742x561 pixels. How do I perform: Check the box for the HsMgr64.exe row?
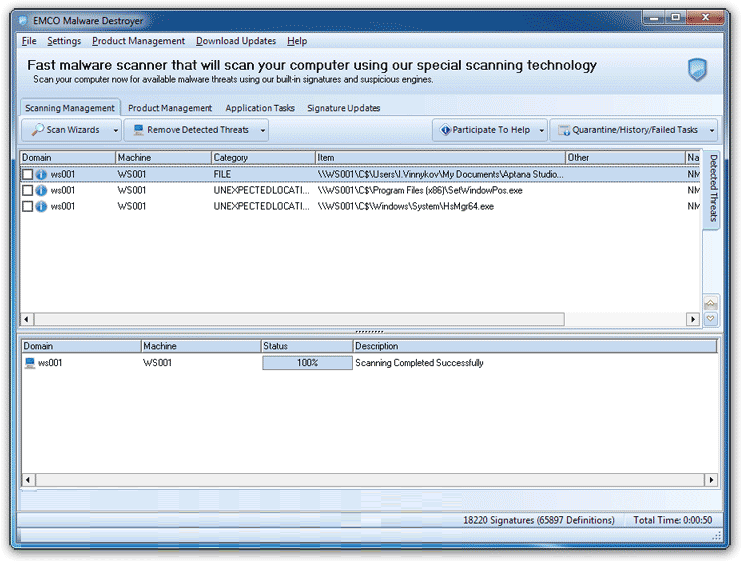[27, 207]
